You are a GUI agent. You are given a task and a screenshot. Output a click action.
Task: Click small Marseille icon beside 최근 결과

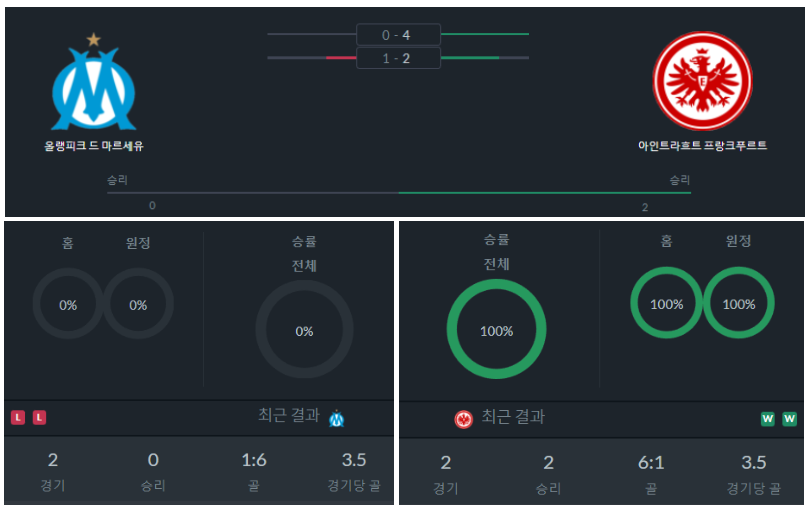click(336, 418)
